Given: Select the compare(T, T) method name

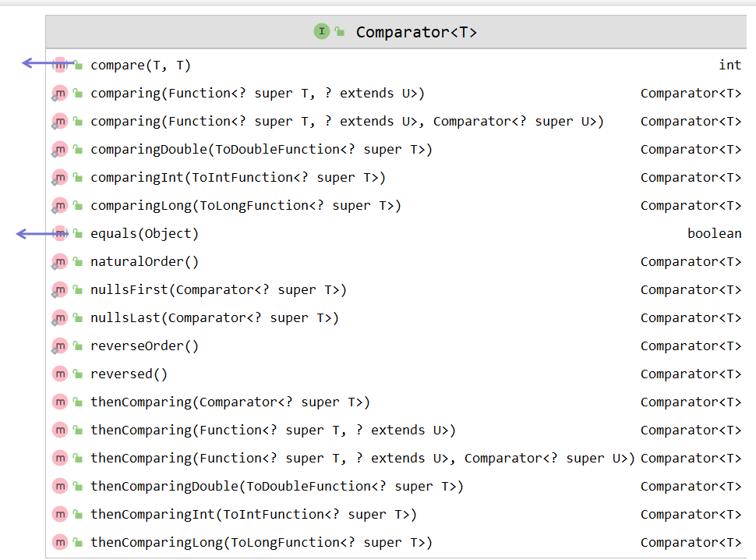Looking at the screenshot, I should pyautogui.click(x=140, y=65).
